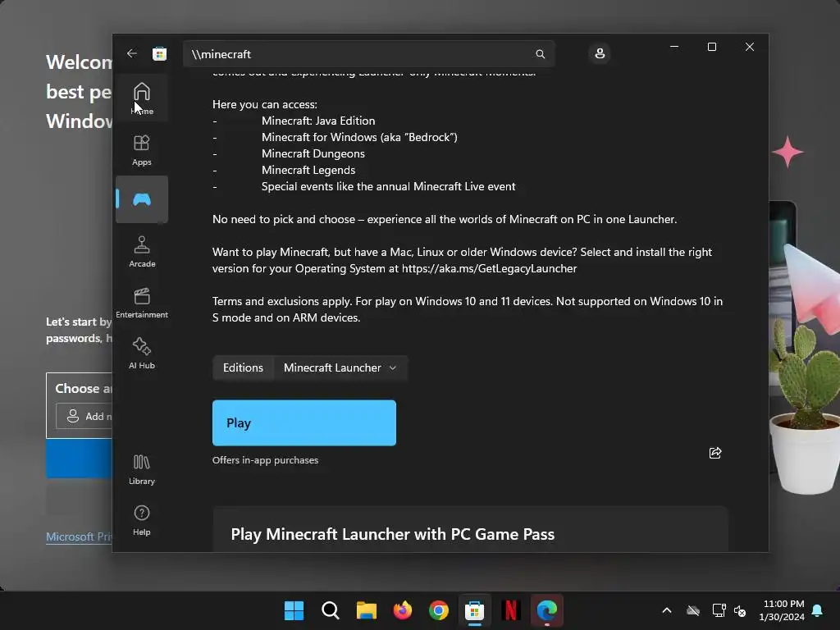This screenshot has width=840, height=630.
Task: Open the Library in the sidebar
Action: click(142, 469)
